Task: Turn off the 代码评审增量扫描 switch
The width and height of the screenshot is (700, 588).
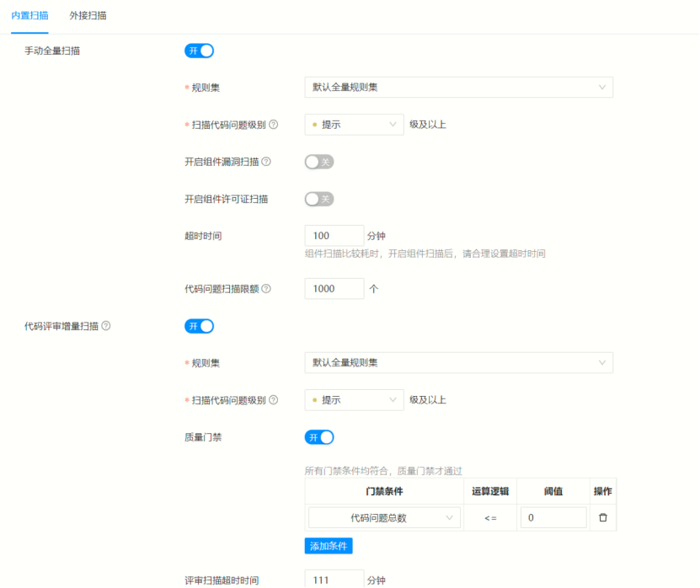Action: 199,326
